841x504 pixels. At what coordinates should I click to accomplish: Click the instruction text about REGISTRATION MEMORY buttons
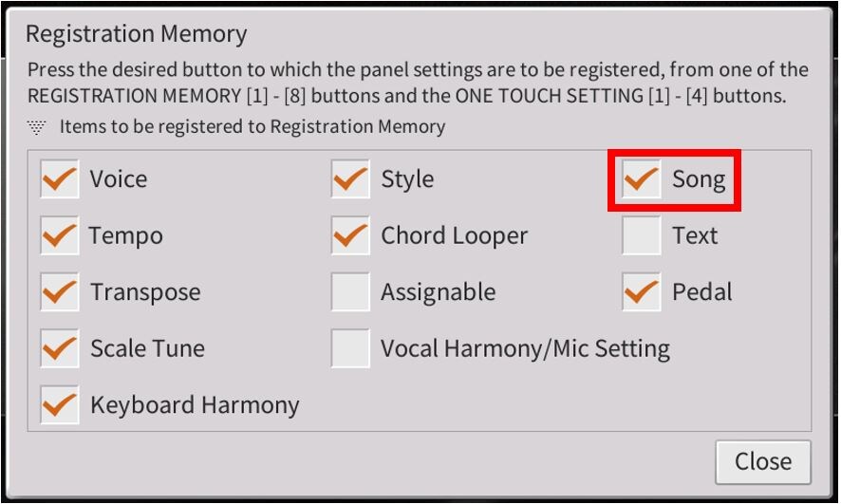tap(418, 83)
